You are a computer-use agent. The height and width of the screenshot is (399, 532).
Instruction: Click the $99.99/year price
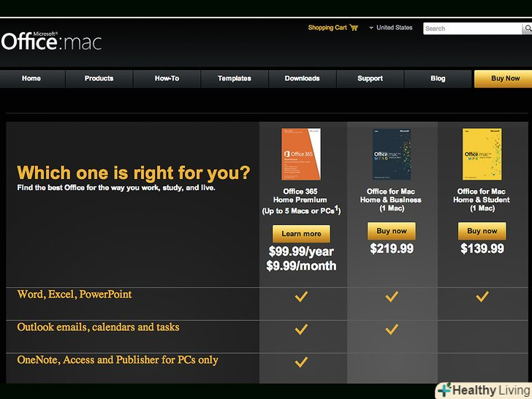tap(301, 251)
